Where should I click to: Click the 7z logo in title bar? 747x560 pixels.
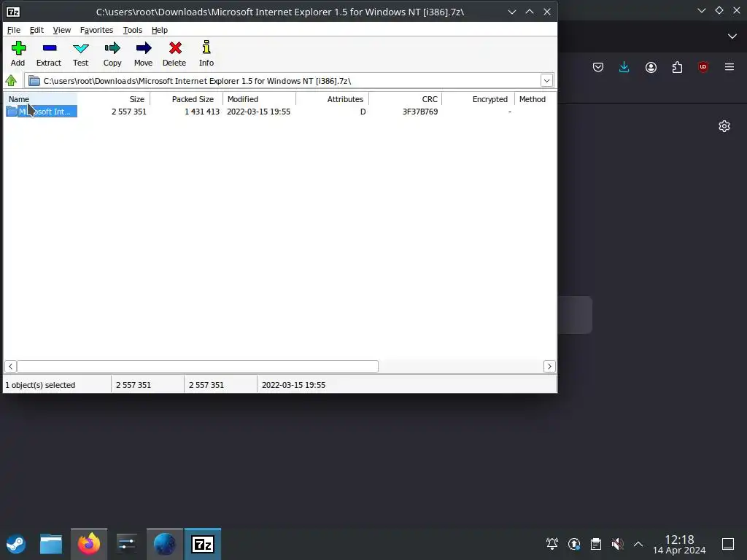[13, 12]
